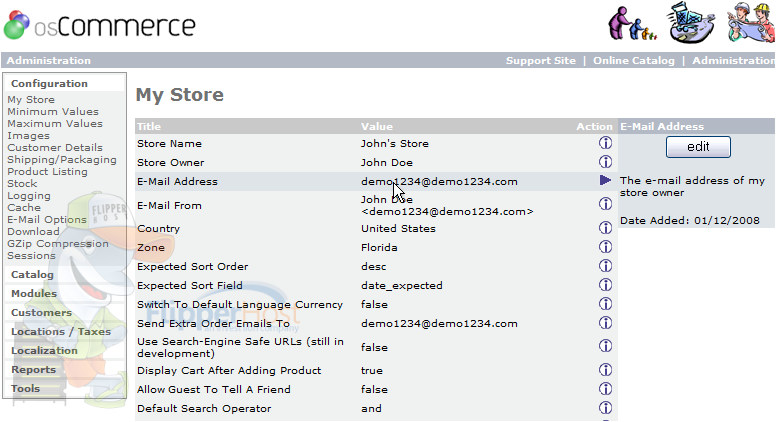Open the Online Catalog shopping cart image

[691, 23]
